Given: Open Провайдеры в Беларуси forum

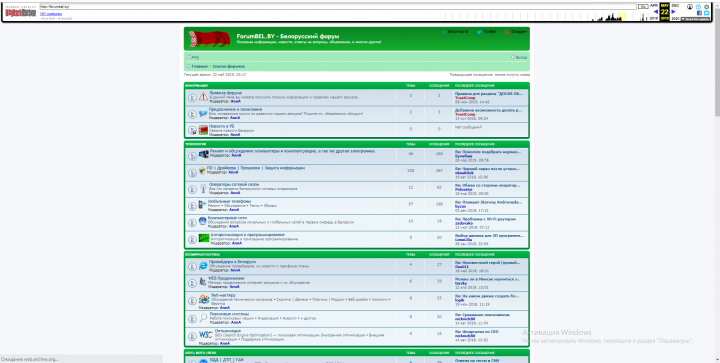Looking at the screenshot, I should [x=232, y=262].
